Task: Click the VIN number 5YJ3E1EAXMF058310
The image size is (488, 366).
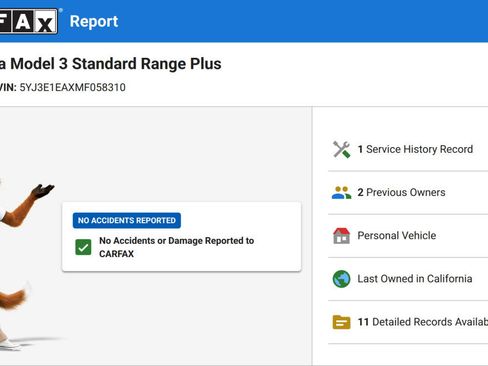Action: coord(72,87)
